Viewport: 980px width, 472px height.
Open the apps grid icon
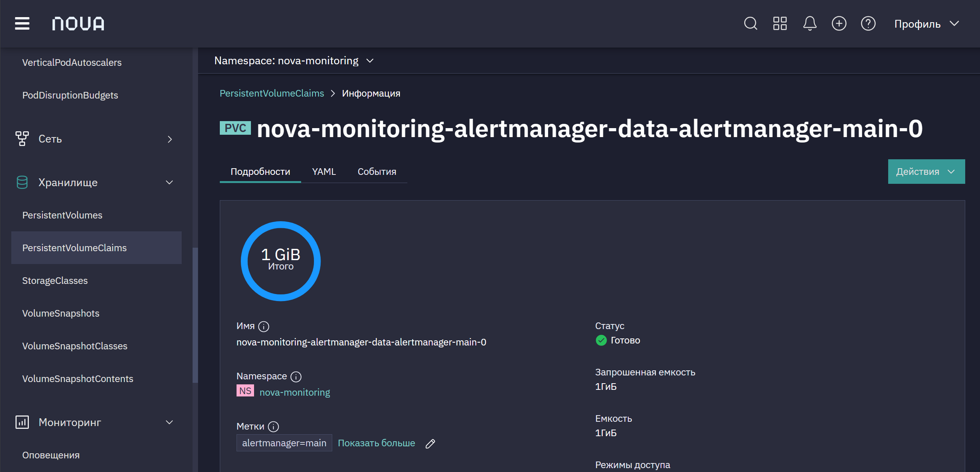pyautogui.click(x=780, y=23)
